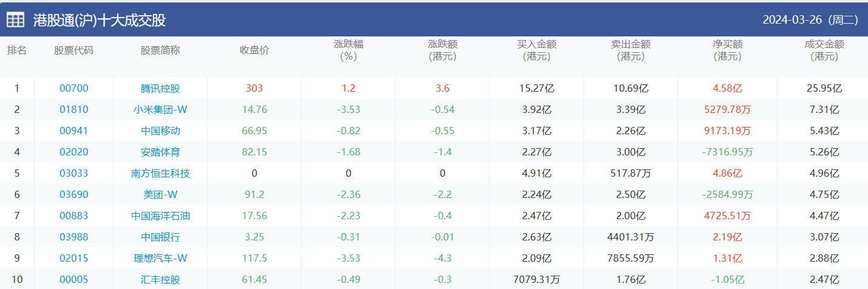Click the table grid icon in header

pyautogui.click(x=16, y=20)
